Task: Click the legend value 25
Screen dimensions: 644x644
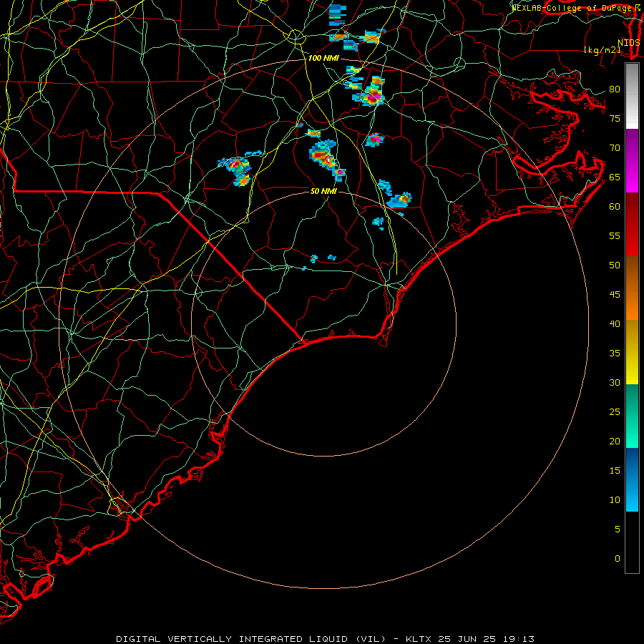Action: 615,412
